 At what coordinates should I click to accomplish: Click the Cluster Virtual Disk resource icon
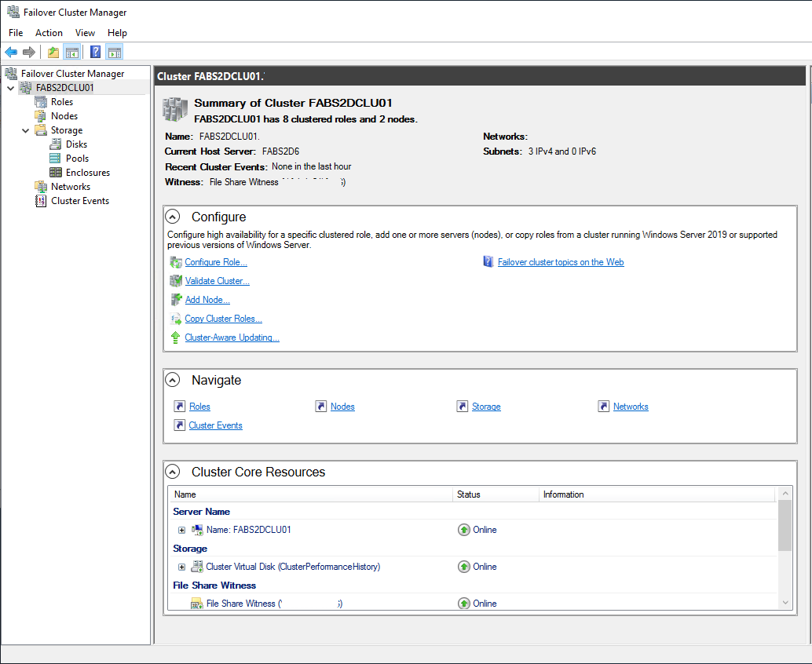tap(197, 567)
